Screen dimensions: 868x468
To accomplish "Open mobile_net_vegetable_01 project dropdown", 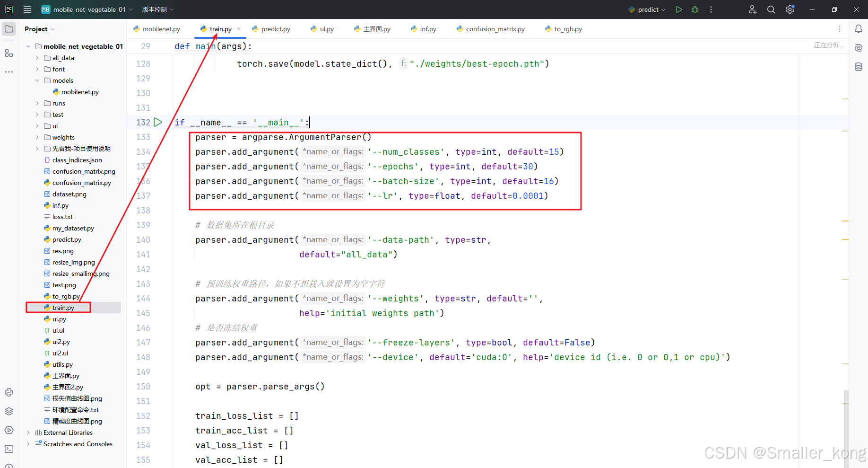I will pyautogui.click(x=87, y=9).
